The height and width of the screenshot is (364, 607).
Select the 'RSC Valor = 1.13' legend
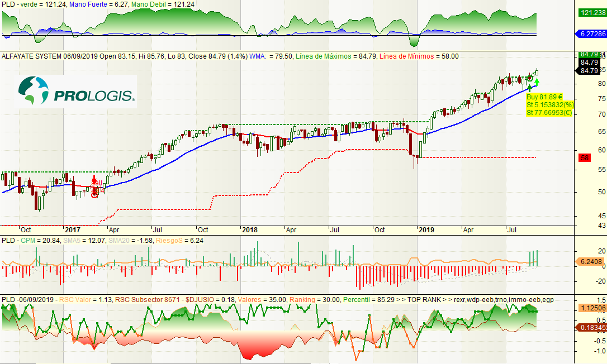tap(86, 300)
